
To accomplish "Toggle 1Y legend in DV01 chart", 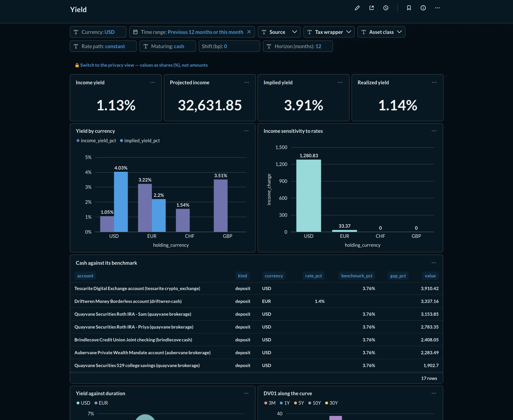I will pos(285,403).
